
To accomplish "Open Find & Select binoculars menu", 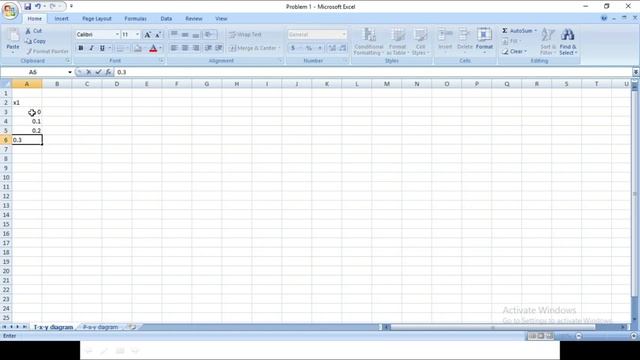I will coord(567,41).
